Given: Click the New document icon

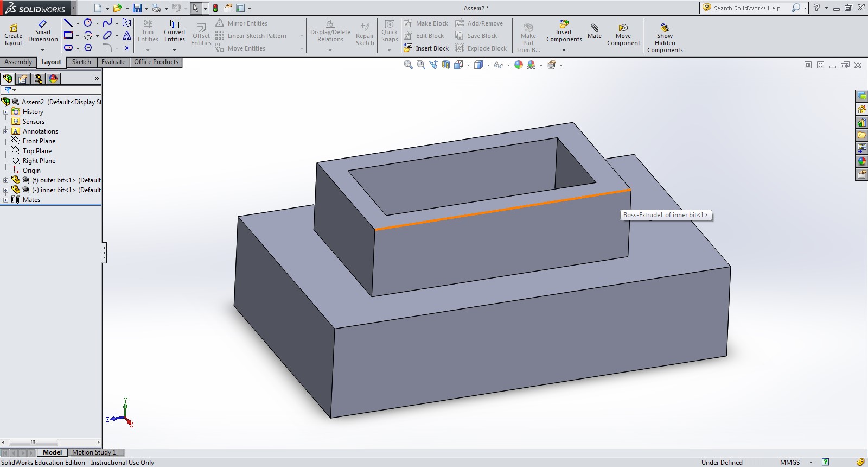Looking at the screenshot, I should pyautogui.click(x=98, y=8).
